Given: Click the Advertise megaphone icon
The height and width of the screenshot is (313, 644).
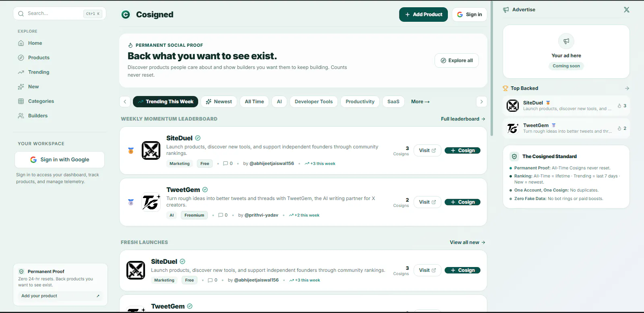Looking at the screenshot, I should click(506, 10).
